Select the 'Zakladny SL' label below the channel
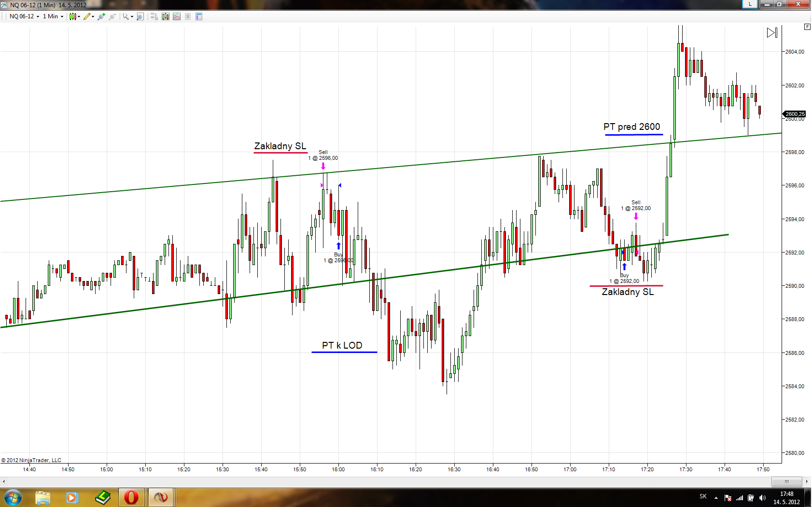 tap(628, 292)
